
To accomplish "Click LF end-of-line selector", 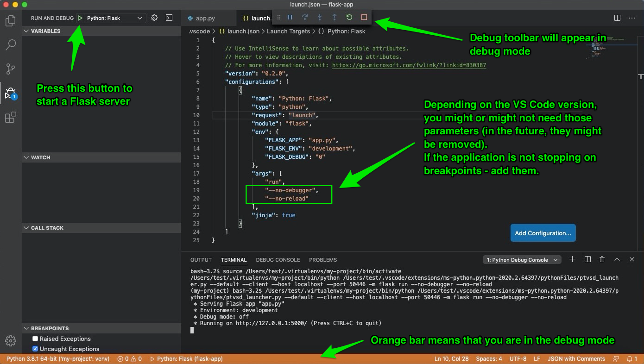I will (x=537, y=359).
